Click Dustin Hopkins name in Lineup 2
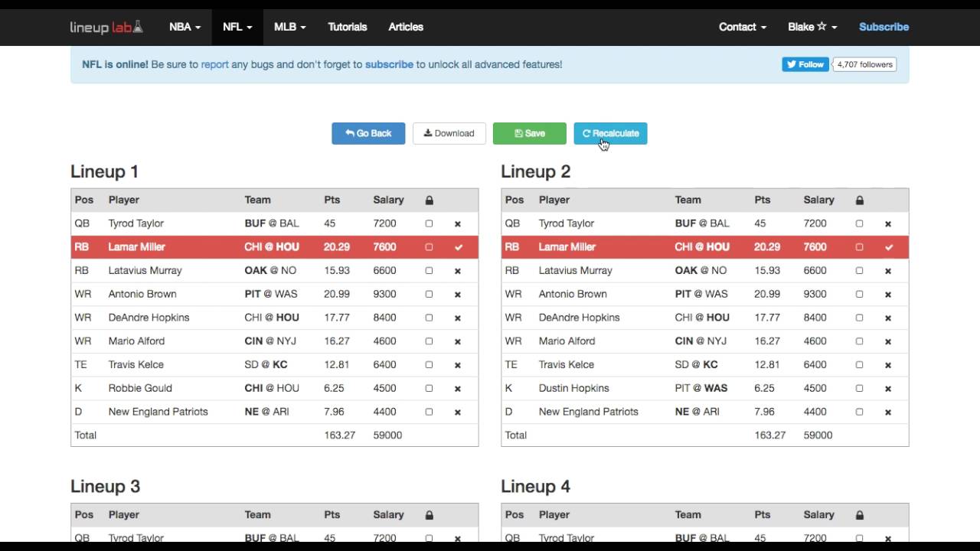 (x=573, y=389)
